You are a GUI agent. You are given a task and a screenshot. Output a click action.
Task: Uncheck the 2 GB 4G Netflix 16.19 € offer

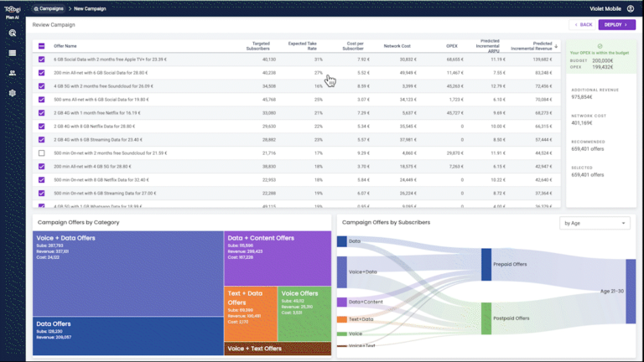[42, 113]
